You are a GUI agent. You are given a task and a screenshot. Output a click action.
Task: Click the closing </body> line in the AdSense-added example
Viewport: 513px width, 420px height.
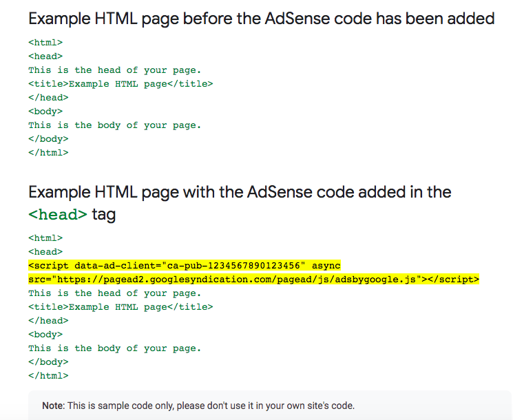(48, 362)
